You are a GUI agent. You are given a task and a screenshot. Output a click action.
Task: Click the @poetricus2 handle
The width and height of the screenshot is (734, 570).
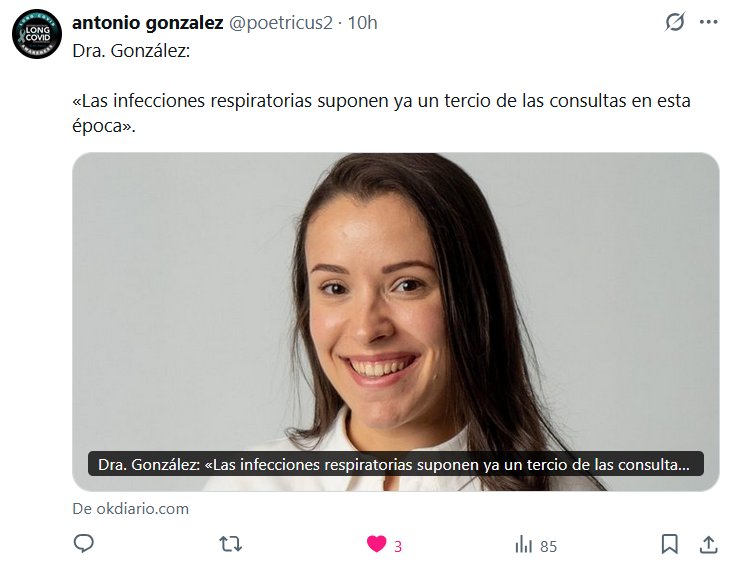(280, 22)
